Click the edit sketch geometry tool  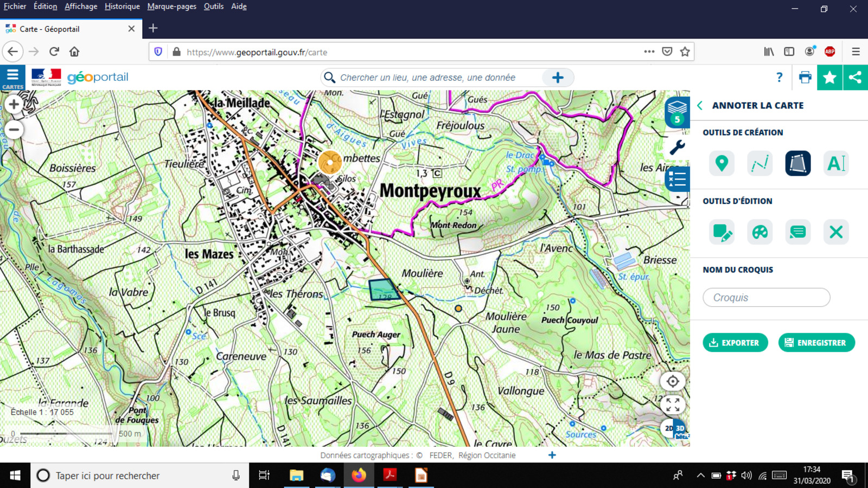click(722, 232)
